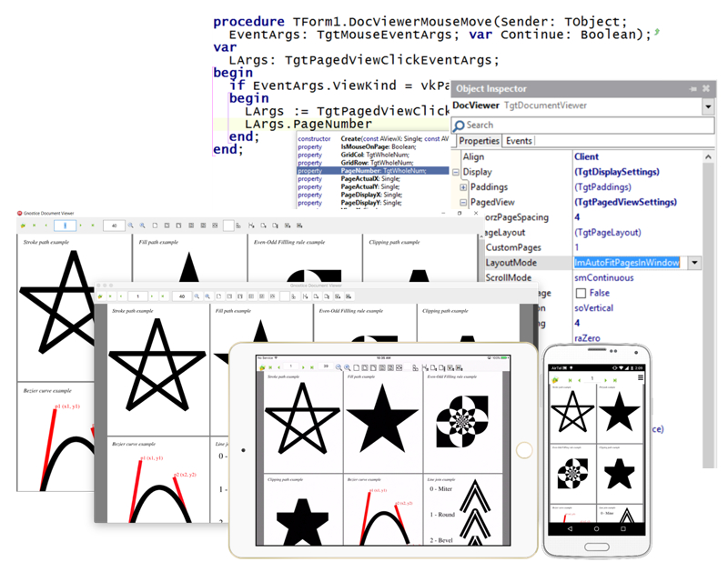Go to next page in Mac viewer
The height and width of the screenshot is (582, 728).
pyautogui.click(x=152, y=296)
